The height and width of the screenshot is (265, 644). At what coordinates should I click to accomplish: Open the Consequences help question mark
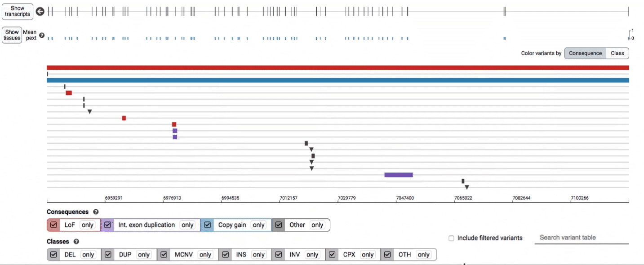click(96, 212)
